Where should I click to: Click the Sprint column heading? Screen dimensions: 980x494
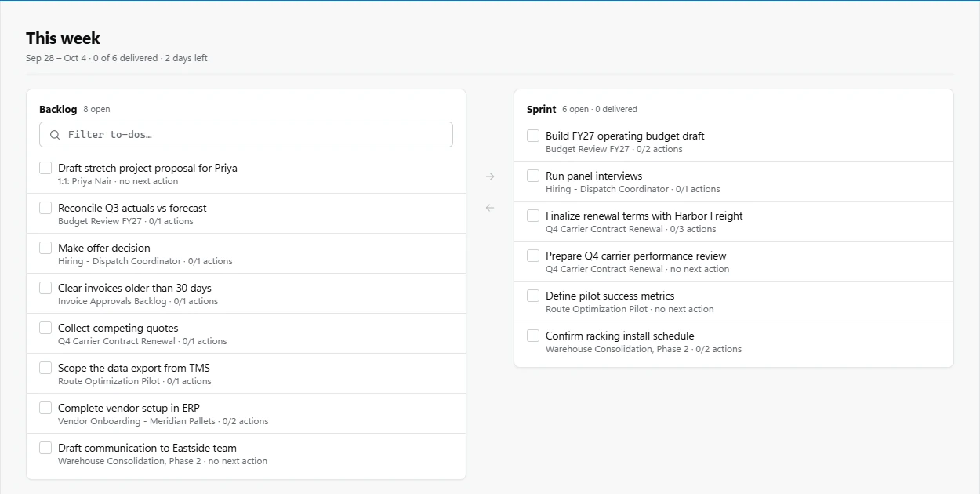542,109
